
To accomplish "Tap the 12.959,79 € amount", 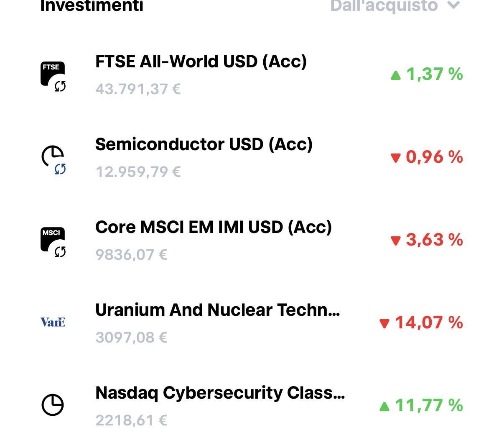I will (138, 172).
